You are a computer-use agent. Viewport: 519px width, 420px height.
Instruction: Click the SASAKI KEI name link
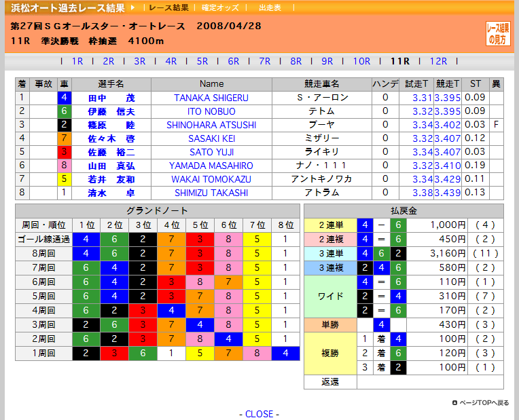tap(211, 138)
